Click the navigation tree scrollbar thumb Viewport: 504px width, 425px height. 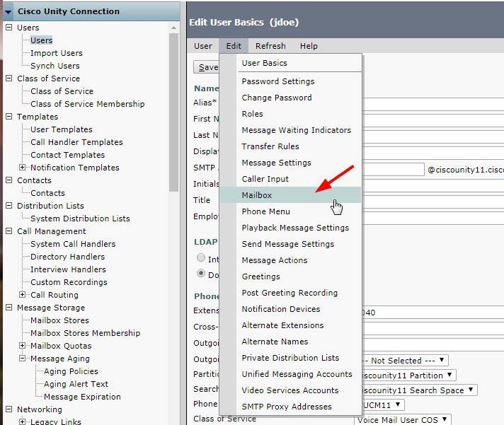click(173, 112)
